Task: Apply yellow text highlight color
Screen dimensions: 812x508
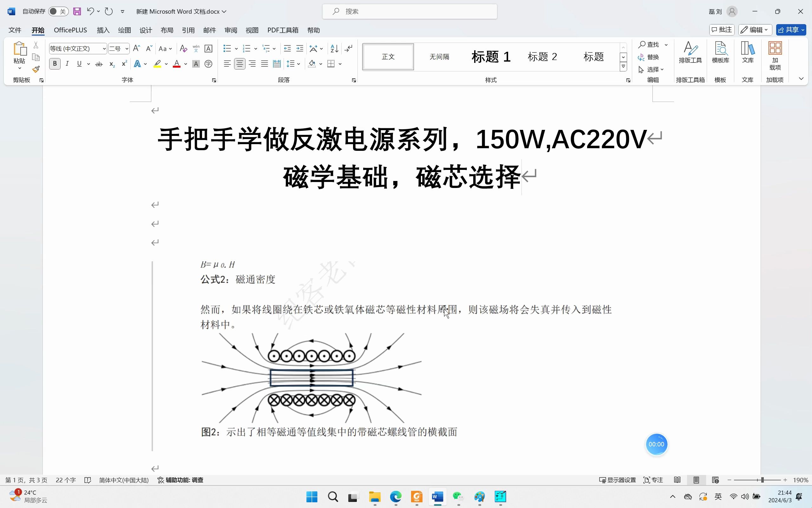Action: pyautogui.click(x=157, y=64)
